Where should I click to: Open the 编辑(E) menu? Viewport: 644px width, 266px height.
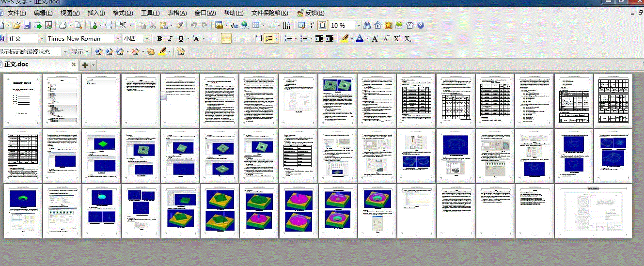tap(44, 13)
